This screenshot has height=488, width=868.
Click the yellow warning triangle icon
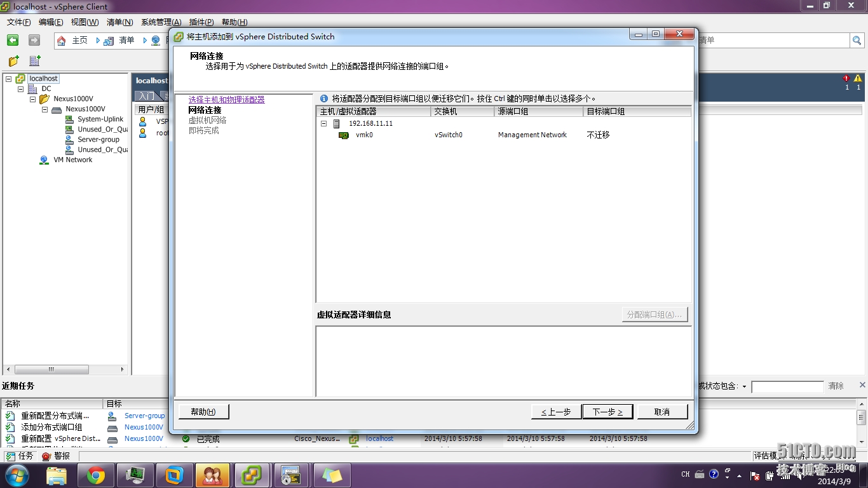tap(858, 79)
